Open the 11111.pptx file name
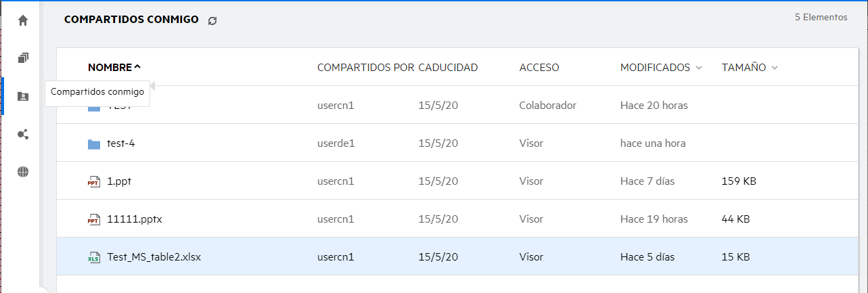This screenshot has width=868, height=293. click(x=135, y=219)
